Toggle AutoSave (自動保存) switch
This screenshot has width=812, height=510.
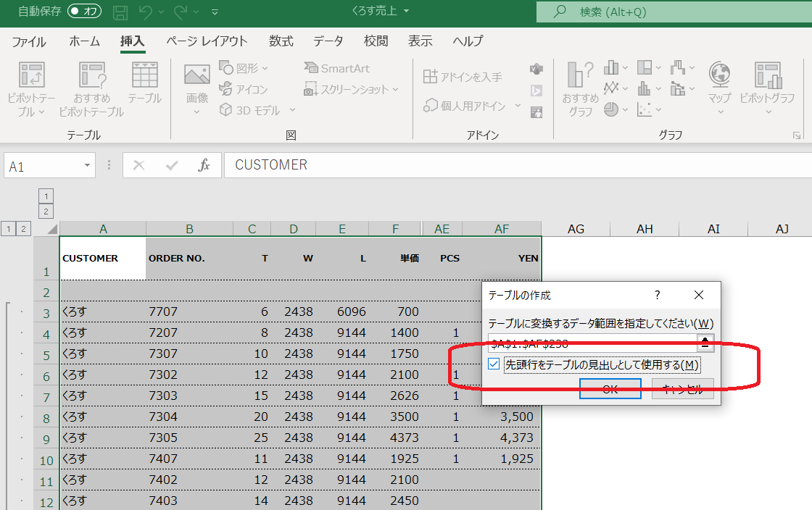click(84, 11)
